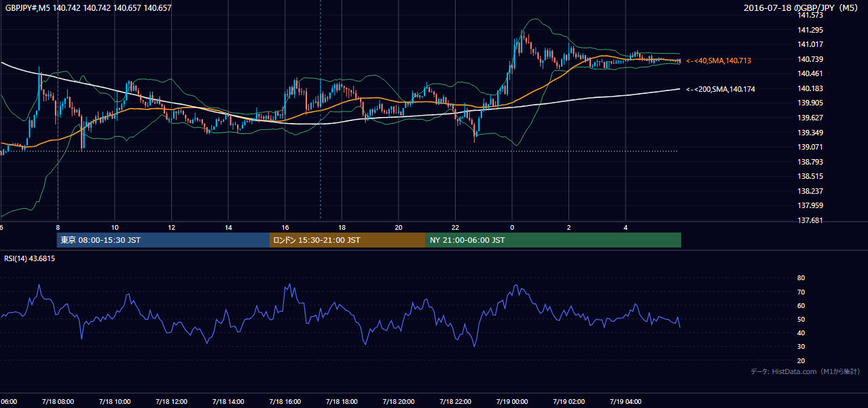Click the 7/18 10:00 time axis label
868x408 pixels.
(114, 402)
